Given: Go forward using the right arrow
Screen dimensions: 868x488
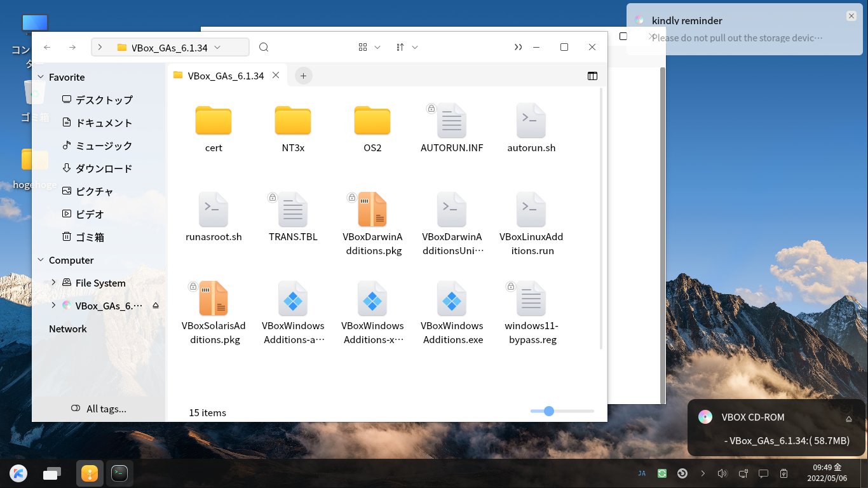Looking at the screenshot, I should coord(72,47).
